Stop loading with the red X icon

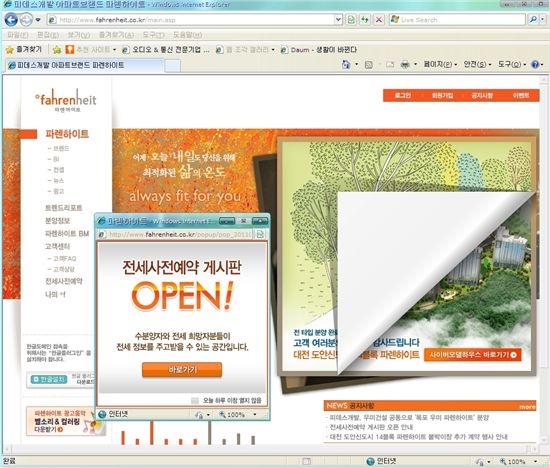[x=379, y=20]
